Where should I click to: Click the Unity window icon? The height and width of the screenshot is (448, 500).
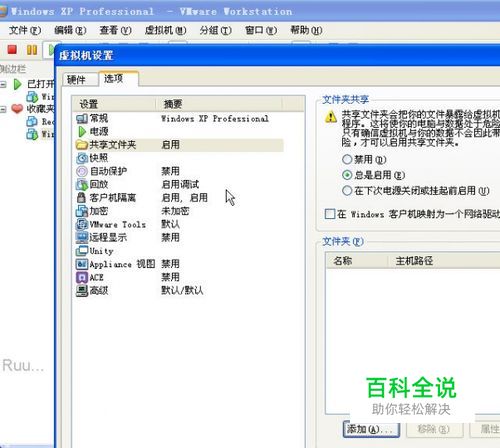(82, 251)
